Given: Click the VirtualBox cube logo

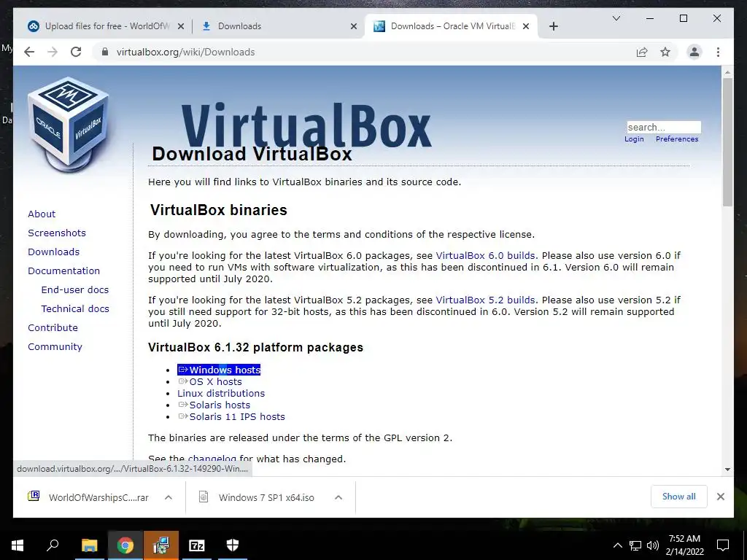Looking at the screenshot, I should pos(69,124).
